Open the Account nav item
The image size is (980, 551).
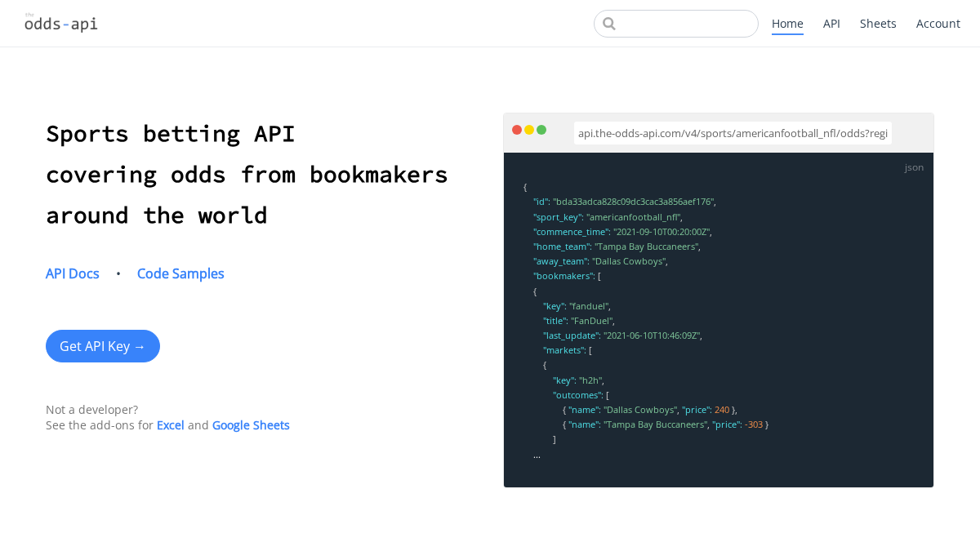[938, 24]
